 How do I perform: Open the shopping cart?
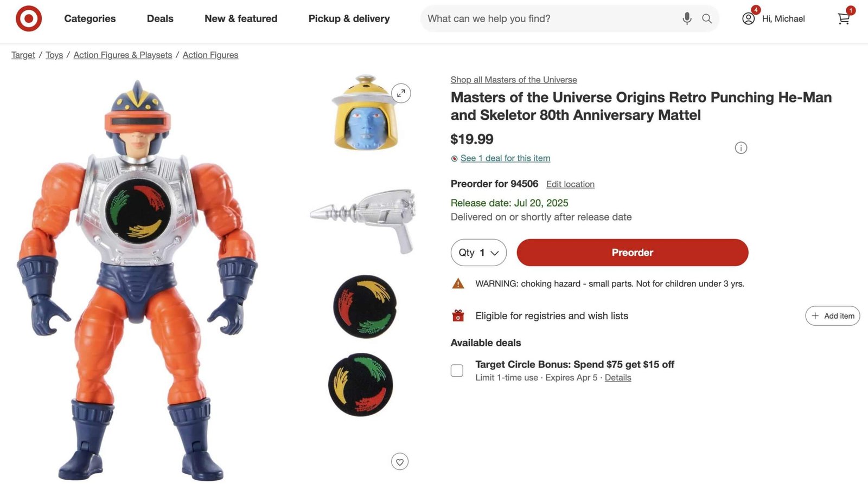click(843, 20)
